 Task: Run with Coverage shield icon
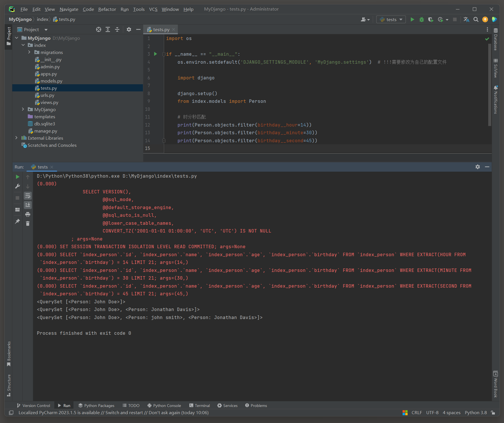click(x=431, y=19)
